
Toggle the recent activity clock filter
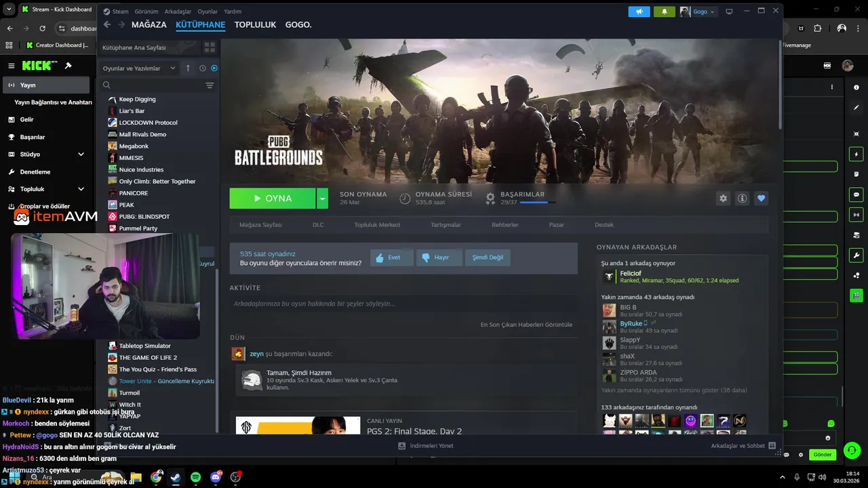pyautogui.click(x=202, y=68)
